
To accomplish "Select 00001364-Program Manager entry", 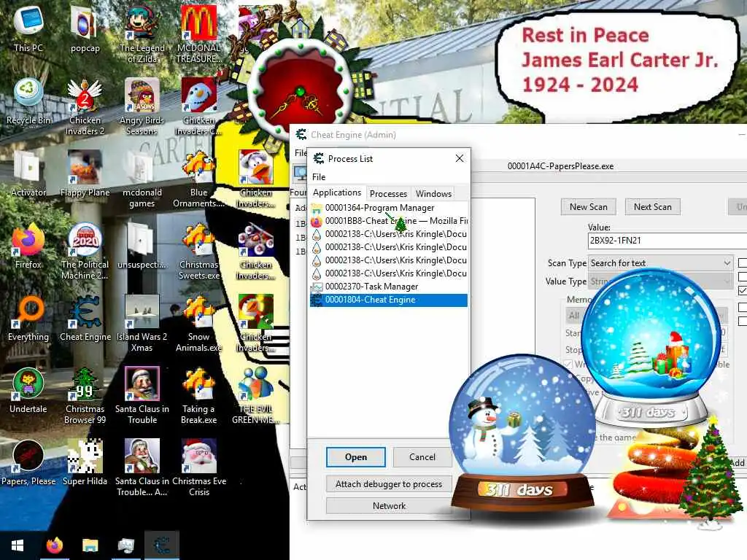I will tap(388, 208).
